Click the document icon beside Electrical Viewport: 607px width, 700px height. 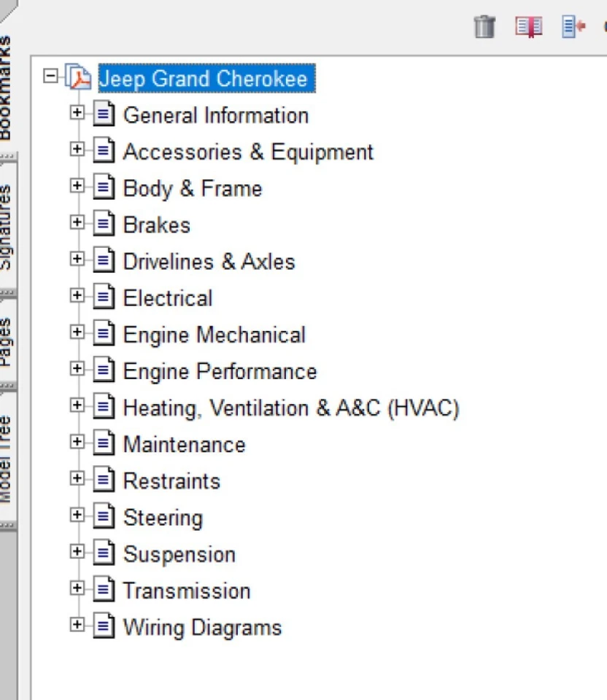click(104, 295)
